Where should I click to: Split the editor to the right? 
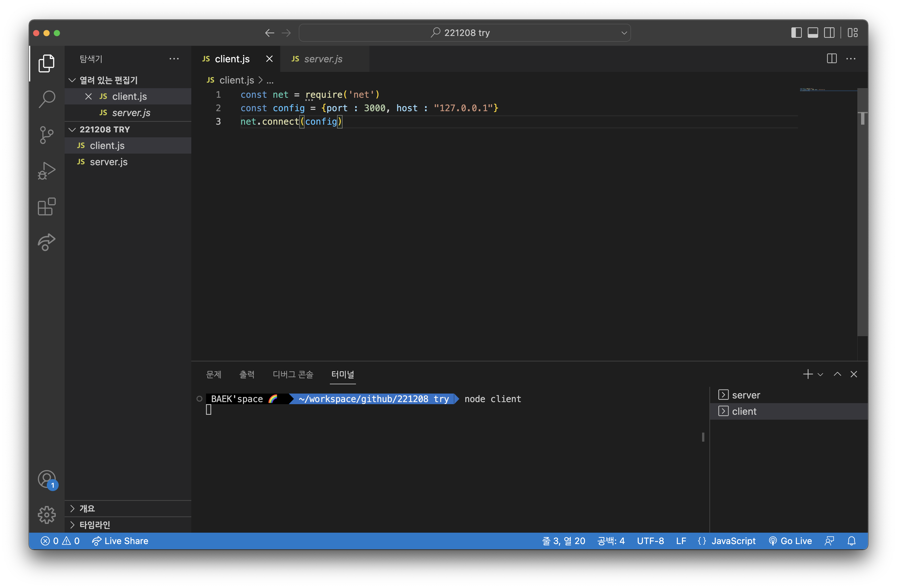[831, 59]
